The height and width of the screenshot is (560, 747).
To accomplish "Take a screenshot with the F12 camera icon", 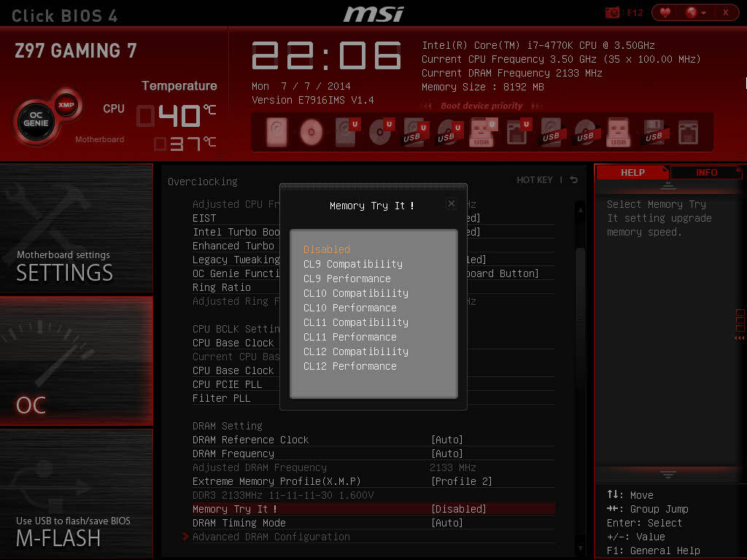I will point(612,12).
